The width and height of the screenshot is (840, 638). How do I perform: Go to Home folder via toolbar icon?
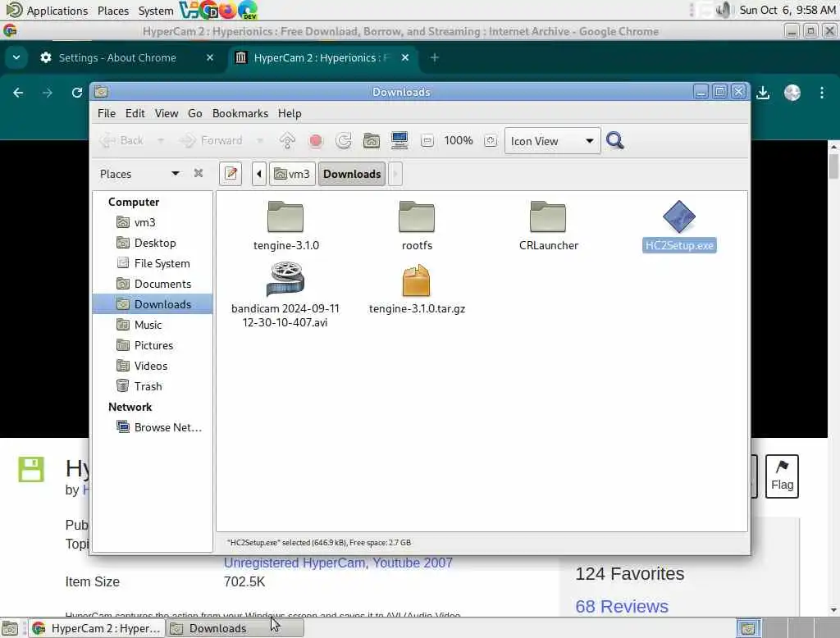372,141
